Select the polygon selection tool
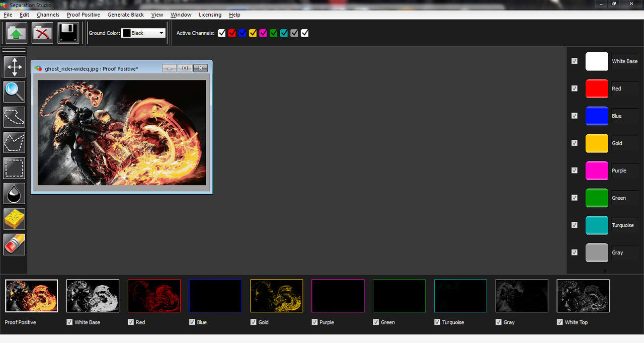Viewport: 644px width, 343px height. click(15, 143)
